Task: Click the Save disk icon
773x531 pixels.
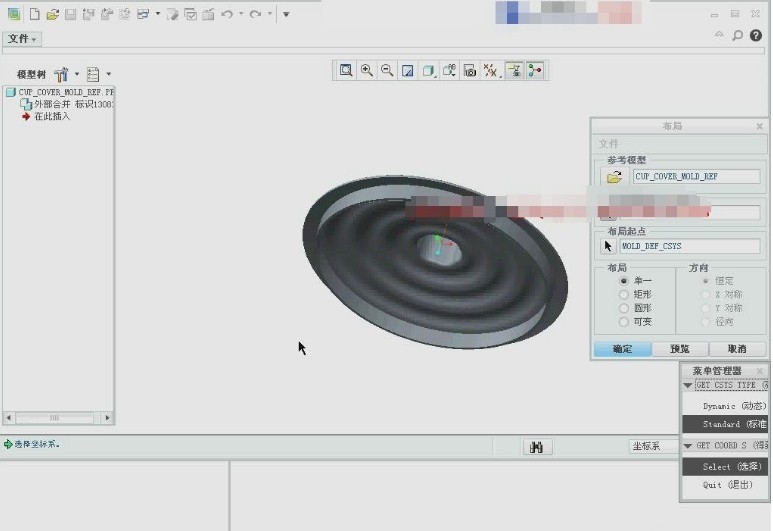Action: [70, 14]
